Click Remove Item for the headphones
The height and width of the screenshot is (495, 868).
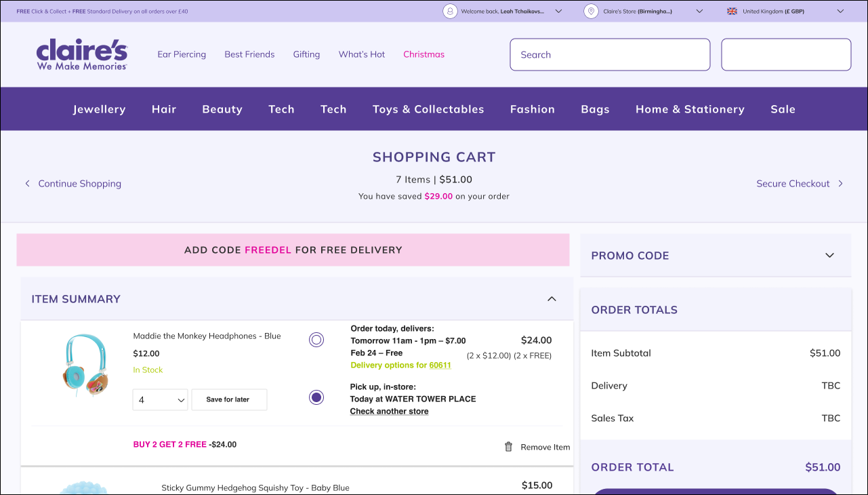pos(545,447)
